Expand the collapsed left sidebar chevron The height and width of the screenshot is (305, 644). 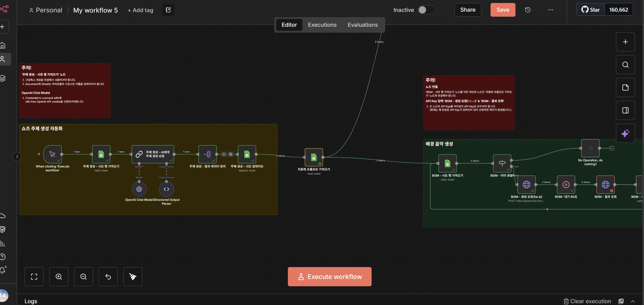point(17,156)
